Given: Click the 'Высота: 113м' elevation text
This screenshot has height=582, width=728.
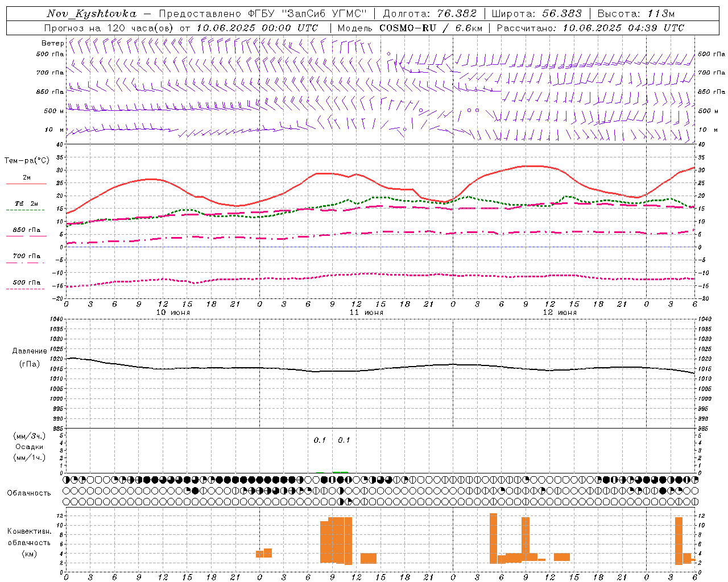Looking at the screenshot, I should coord(636,14).
